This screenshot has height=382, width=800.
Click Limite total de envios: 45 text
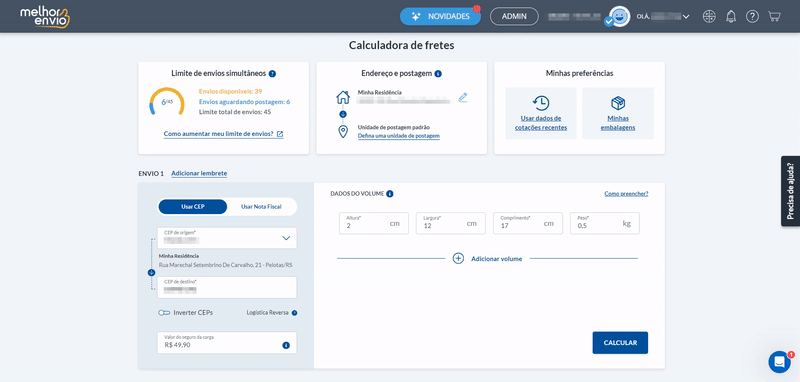pyautogui.click(x=235, y=112)
